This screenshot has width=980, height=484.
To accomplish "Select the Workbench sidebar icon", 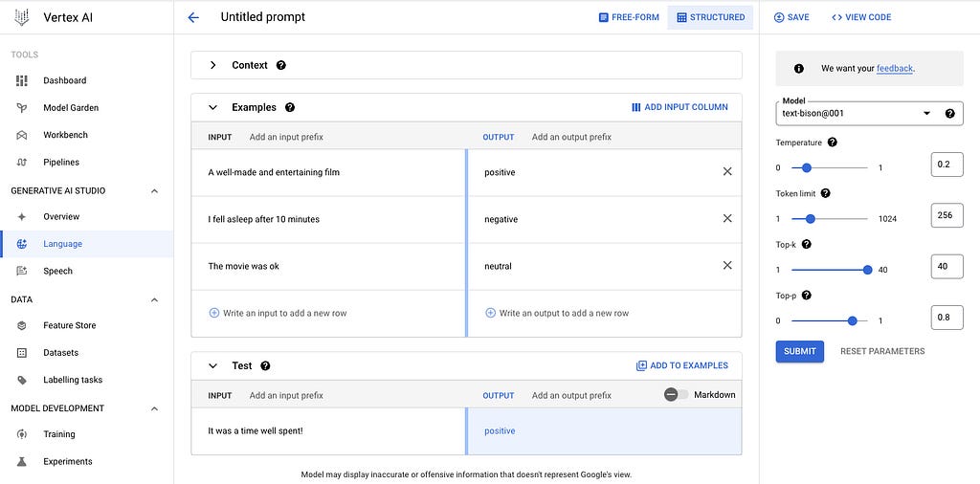I will (21, 135).
